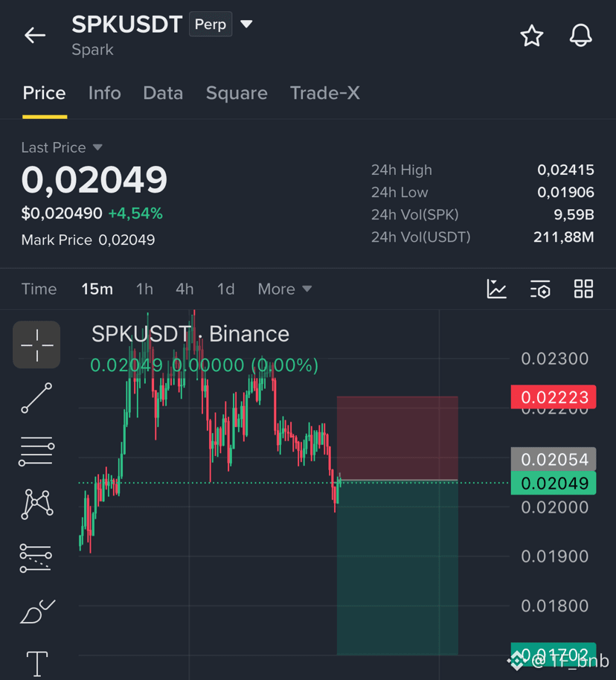Click the 0.01800 price axis label
Screen dimensions: 616x680
[554, 606]
